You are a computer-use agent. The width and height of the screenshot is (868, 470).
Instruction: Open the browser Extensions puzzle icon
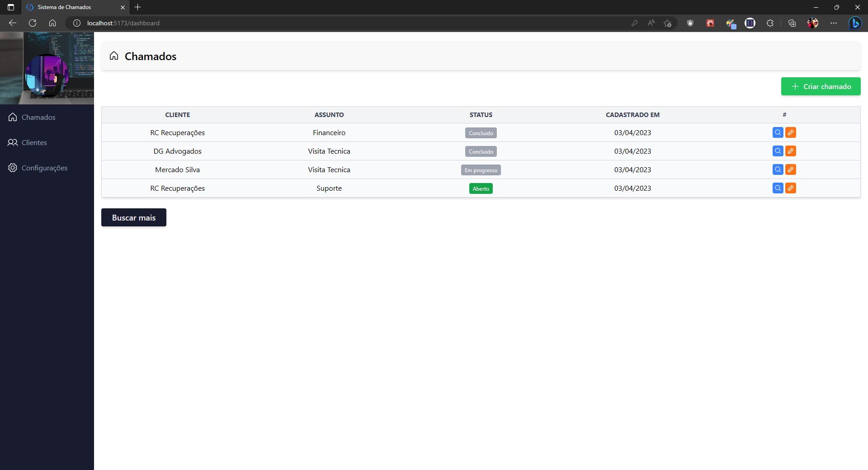(770, 23)
